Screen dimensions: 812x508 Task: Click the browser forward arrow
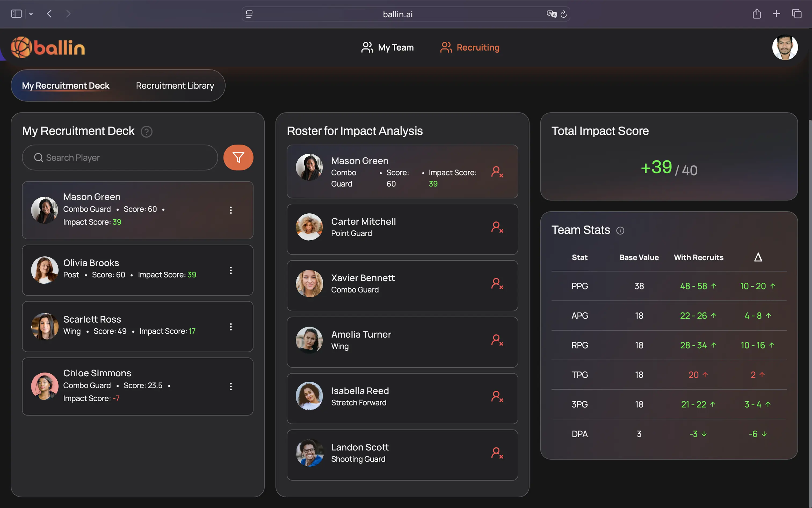pyautogui.click(x=68, y=14)
